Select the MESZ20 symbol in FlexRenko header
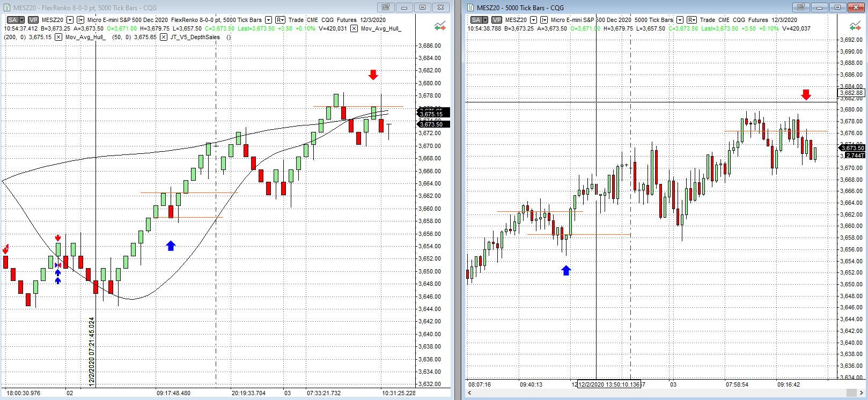The image size is (868, 400). click(53, 20)
